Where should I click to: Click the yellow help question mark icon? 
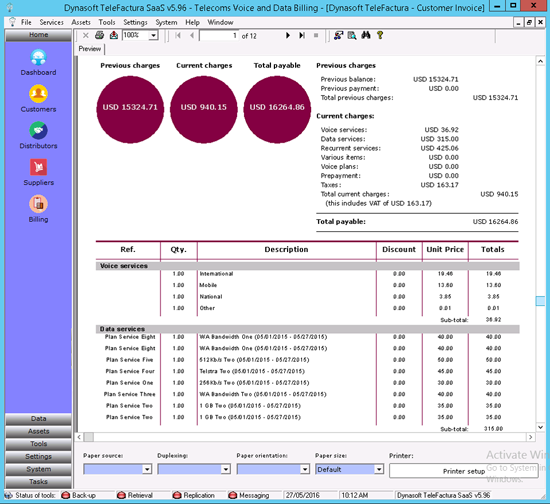[380, 35]
